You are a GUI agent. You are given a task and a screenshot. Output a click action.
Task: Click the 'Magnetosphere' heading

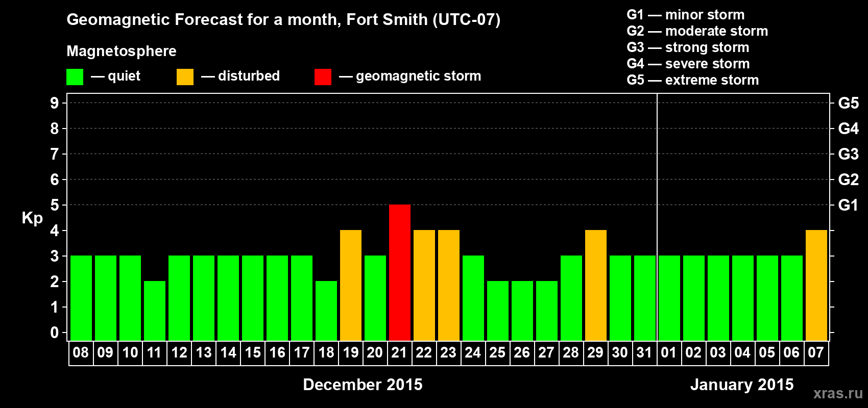coord(122,51)
